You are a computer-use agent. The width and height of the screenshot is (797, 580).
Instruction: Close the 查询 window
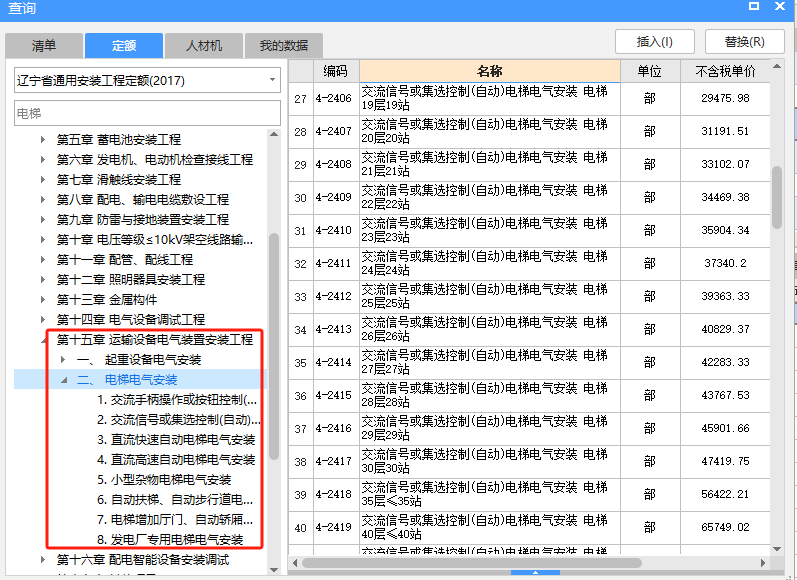(x=780, y=6)
